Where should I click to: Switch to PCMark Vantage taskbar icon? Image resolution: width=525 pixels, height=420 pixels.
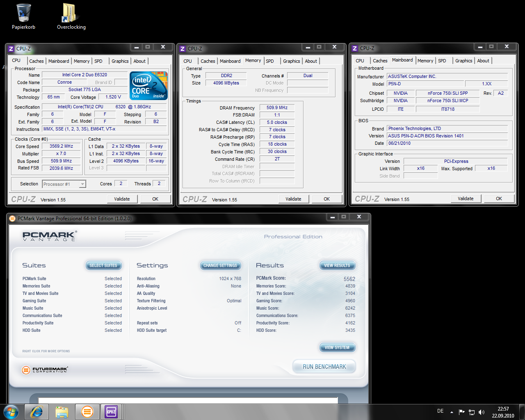(87, 411)
